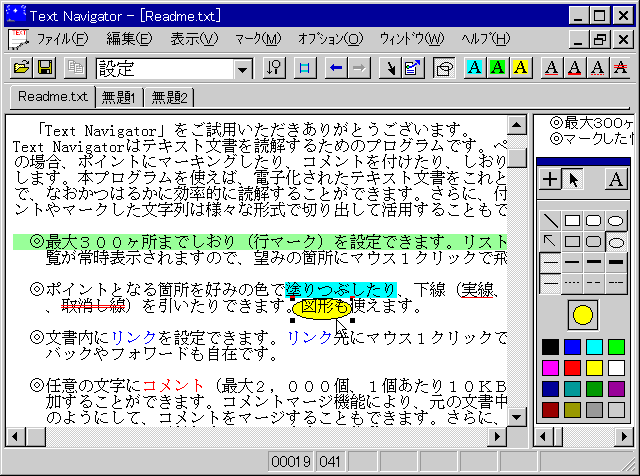
Task: Click the black diagonal arrow link icon
Action: coord(390,68)
